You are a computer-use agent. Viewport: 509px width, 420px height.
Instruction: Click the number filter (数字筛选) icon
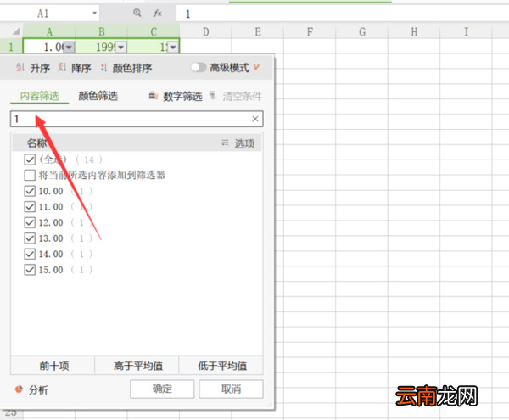[154, 96]
